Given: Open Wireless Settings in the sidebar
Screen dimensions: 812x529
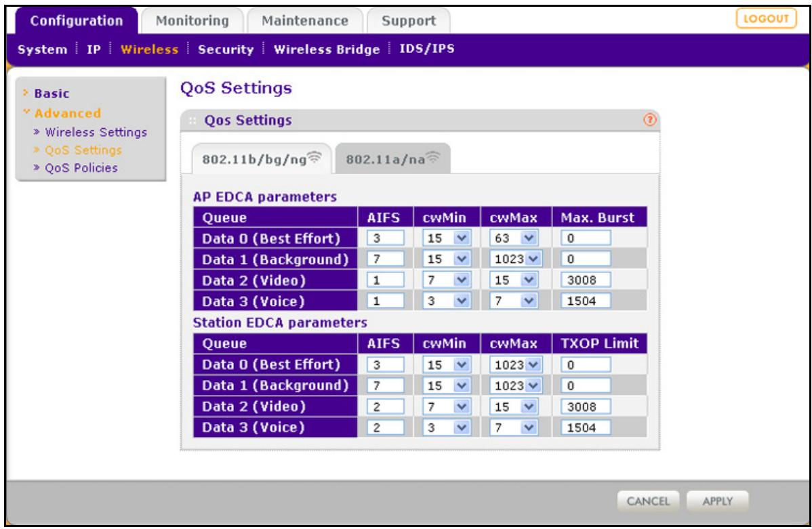Looking at the screenshot, I should (x=96, y=132).
